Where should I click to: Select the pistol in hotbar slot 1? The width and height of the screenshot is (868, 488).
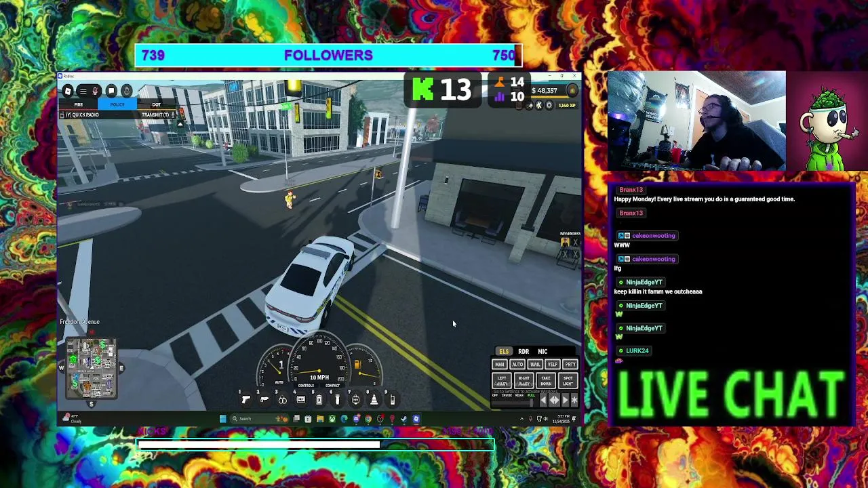246,400
